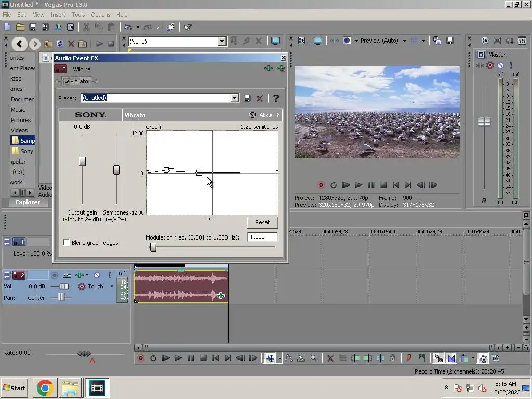Open File Explorer from the taskbar
This screenshot has width=532, height=399.
tap(70, 388)
